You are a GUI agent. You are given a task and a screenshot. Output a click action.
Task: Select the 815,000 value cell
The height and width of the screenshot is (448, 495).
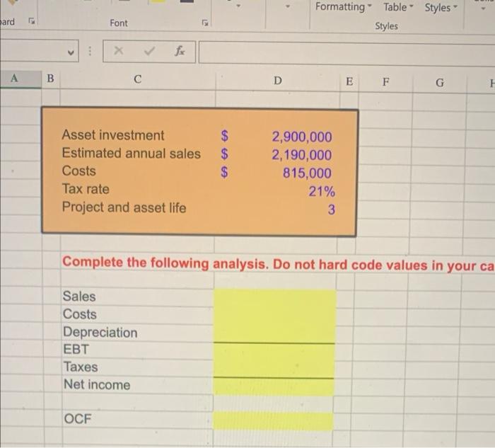tap(307, 173)
